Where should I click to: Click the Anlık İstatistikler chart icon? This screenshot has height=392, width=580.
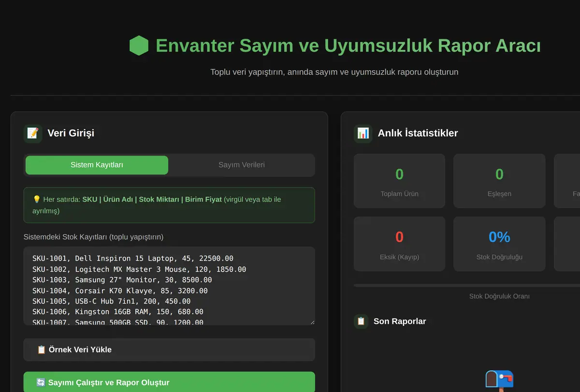click(x=363, y=133)
